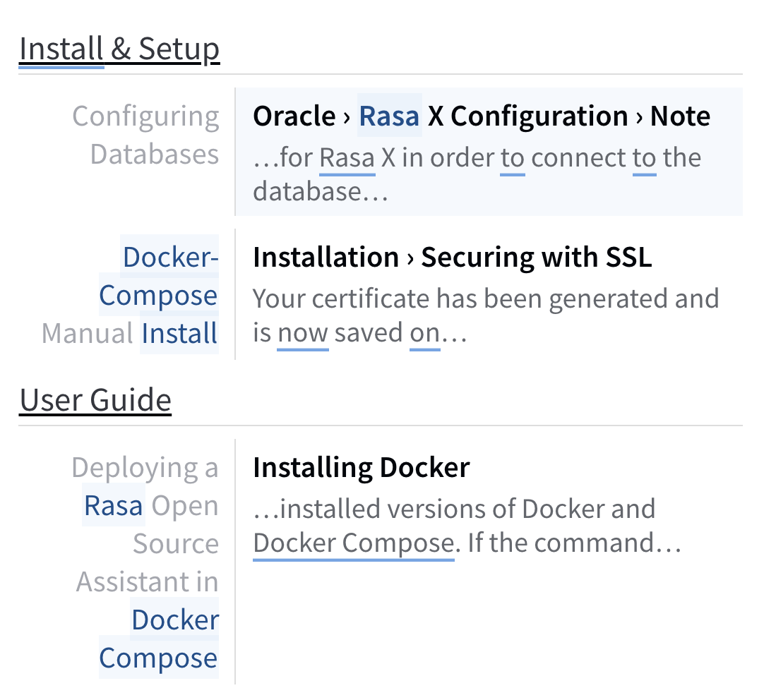Click highlighted "Rasa" in the Deploying label
This screenshot has height=700, width=764.
(114, 505)
